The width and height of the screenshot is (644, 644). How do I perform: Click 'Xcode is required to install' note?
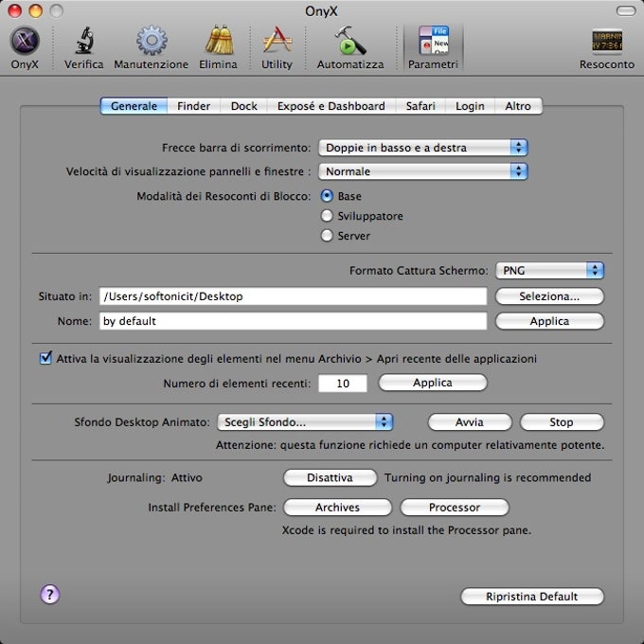(406, 530)
